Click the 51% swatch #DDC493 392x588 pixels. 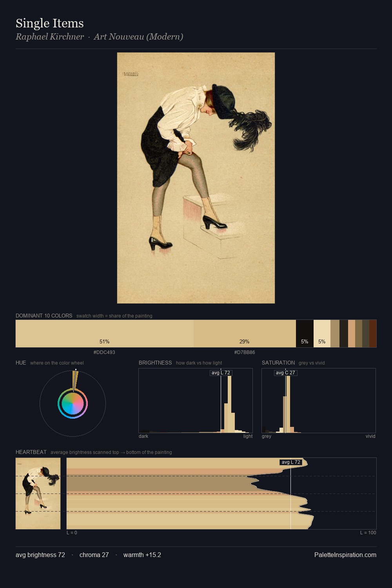click(105, 334)
